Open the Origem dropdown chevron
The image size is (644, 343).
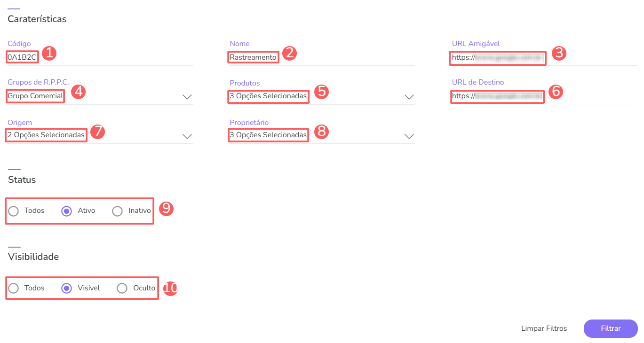(x=187, y=136)
